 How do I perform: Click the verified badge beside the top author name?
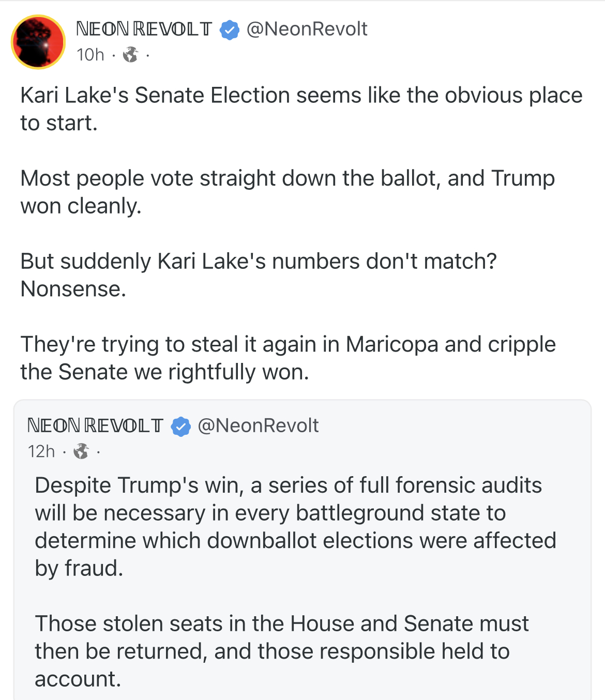click(229, 29)
